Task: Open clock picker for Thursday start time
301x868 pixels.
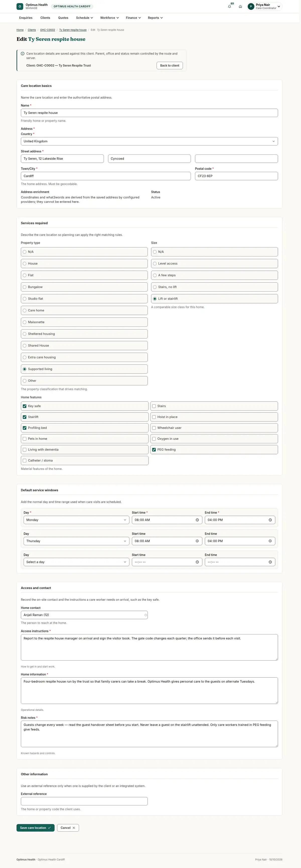Action: tap(197, 541)
